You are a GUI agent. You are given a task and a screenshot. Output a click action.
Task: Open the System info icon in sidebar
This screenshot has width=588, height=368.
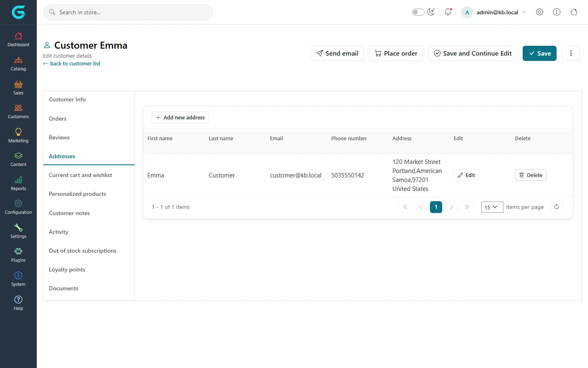[18, 276]
